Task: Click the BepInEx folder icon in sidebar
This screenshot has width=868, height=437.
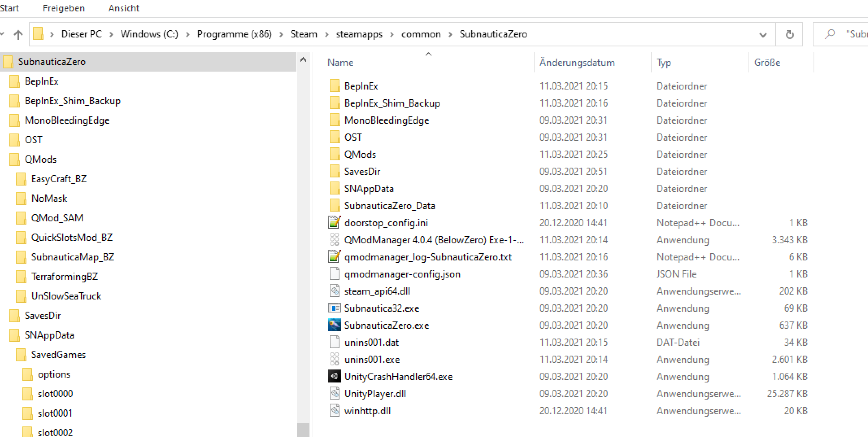Action: pos(15,81)
